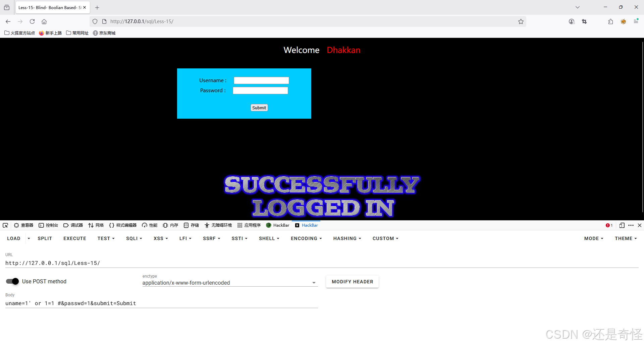Expand the enctype select box
The height and width of the screenshot is (345, 644).
pos(230,283)
